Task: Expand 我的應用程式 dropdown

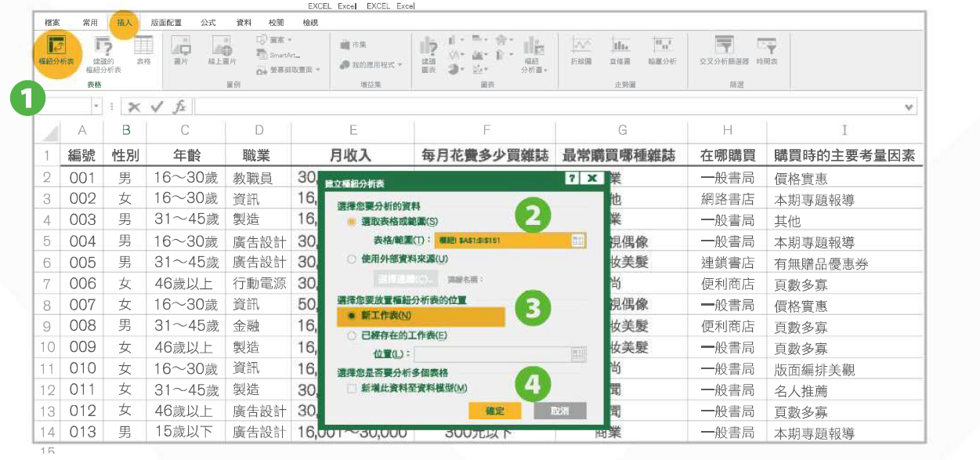Action: 400,65
